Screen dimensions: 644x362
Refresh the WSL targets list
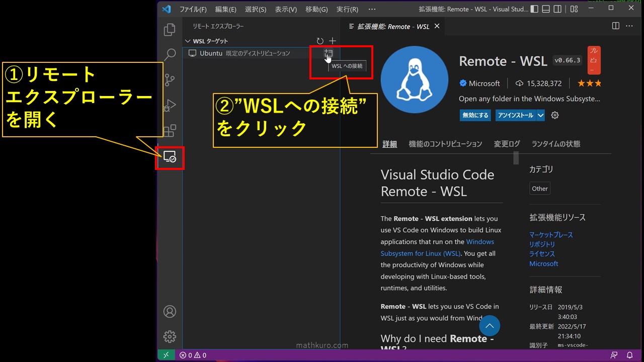[320, 41]
